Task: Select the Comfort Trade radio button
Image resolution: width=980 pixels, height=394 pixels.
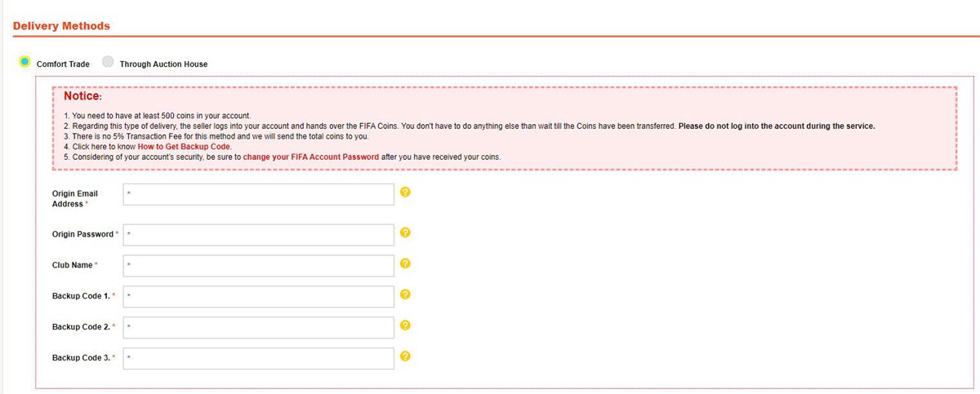Action: coord(24,61)
